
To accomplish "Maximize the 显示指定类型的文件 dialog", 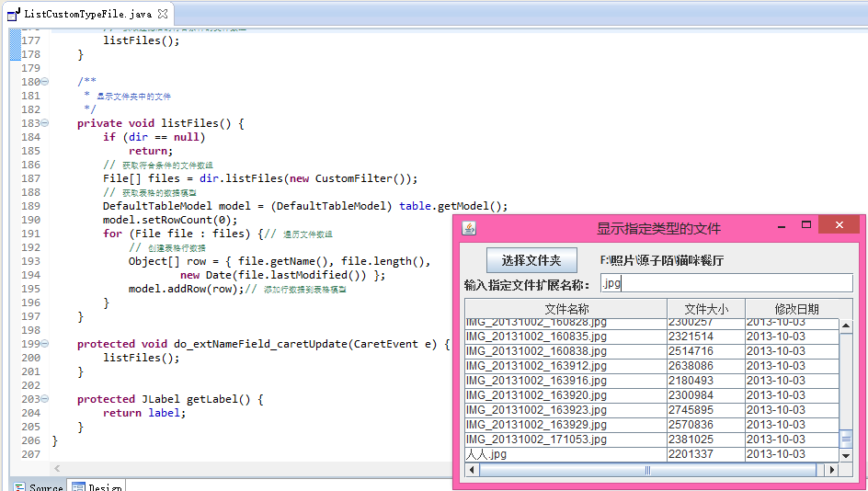I will (806, 224).
